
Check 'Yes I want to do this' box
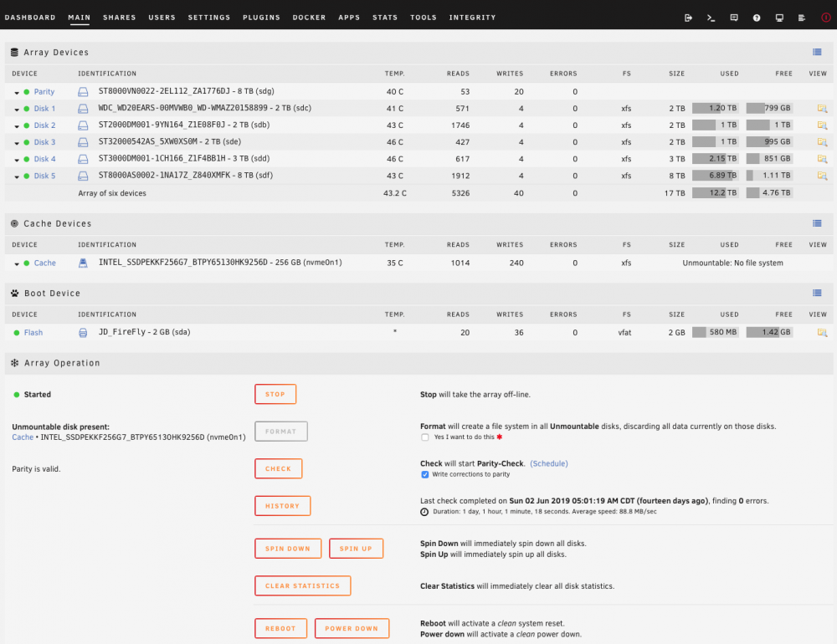tap(425, 437)
